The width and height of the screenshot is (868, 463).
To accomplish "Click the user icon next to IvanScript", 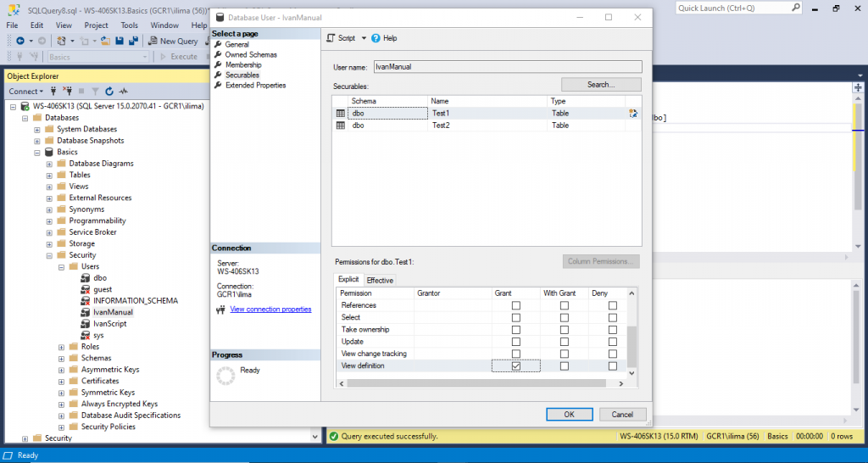I will click(86, 323).
